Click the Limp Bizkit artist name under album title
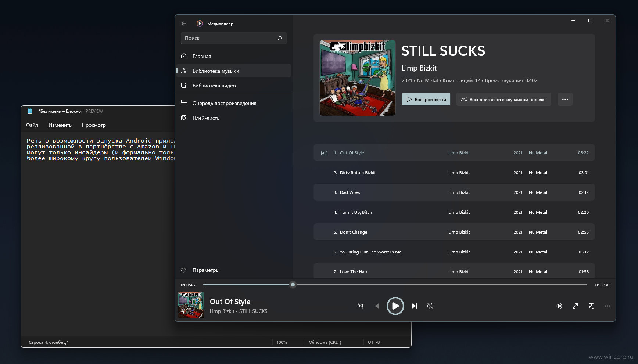The width and height of the screenshot is (638, 364). [x=419, y=68]
